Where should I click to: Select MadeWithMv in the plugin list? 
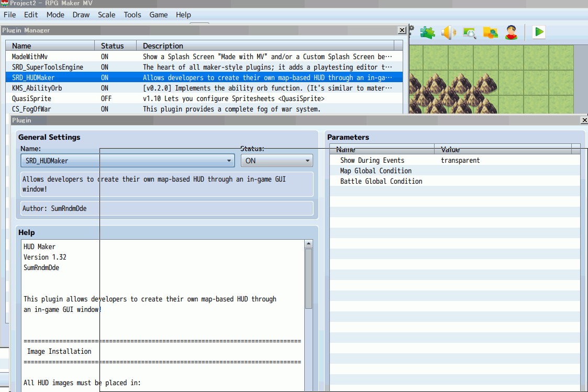pyautogui.click(x=204, y=57)
